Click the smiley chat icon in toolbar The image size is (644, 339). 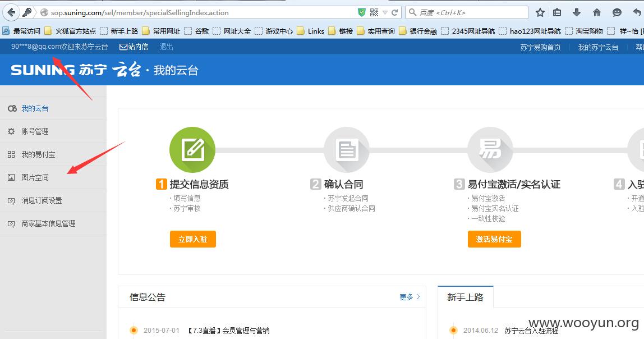617,13
